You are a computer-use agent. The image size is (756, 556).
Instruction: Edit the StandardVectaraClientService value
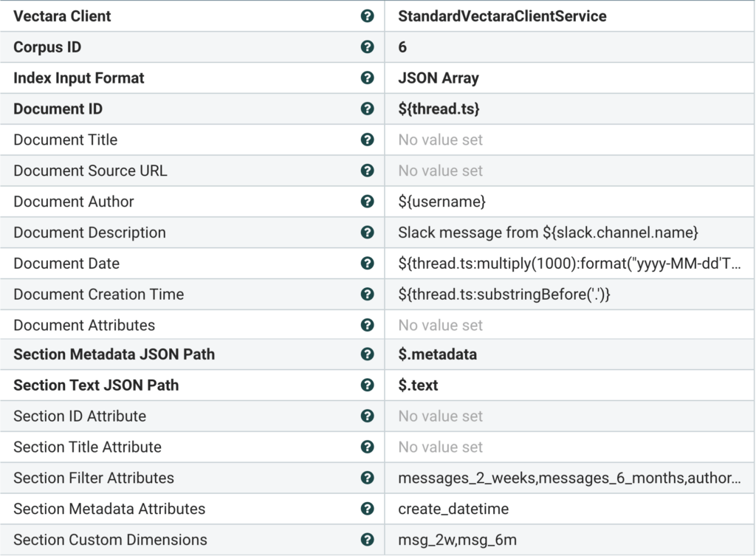pyautogui.click(x=502, y=16)
